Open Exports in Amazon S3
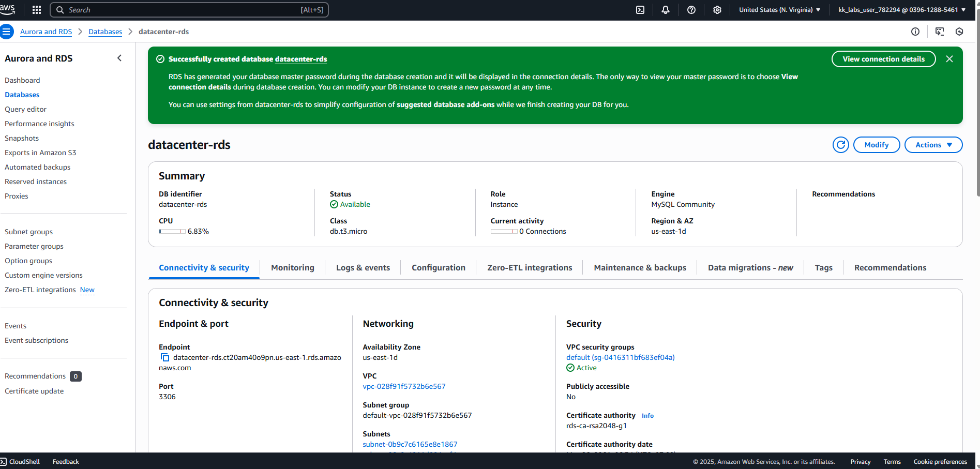Image resolution: width=980 pixels, height=469 pixels. tap(40, 153)
